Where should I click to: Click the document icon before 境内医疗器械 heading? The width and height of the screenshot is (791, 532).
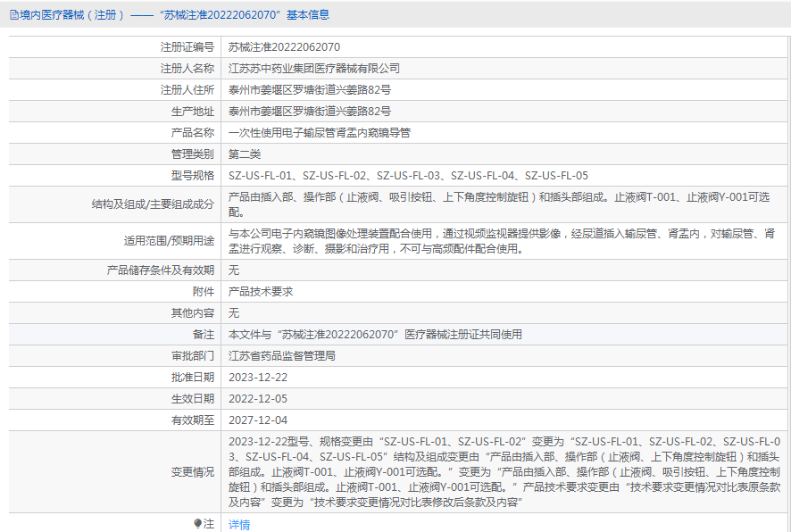(x=14, y=15)
